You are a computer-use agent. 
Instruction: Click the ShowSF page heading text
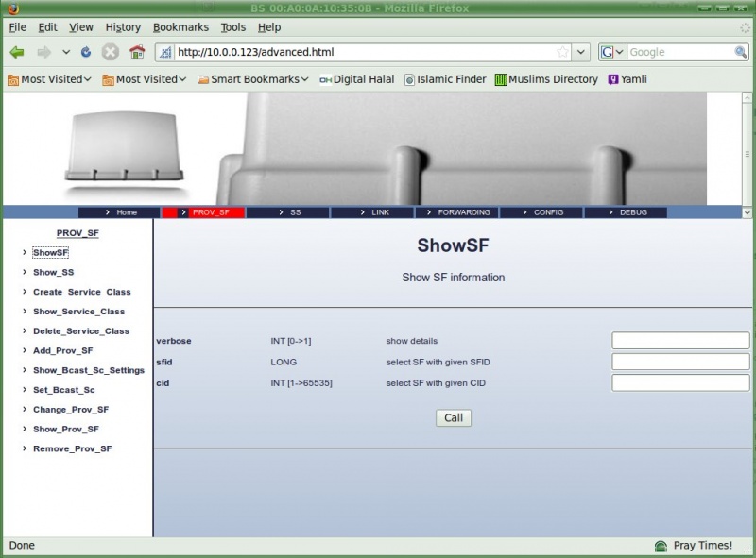(x=454, y=245)
